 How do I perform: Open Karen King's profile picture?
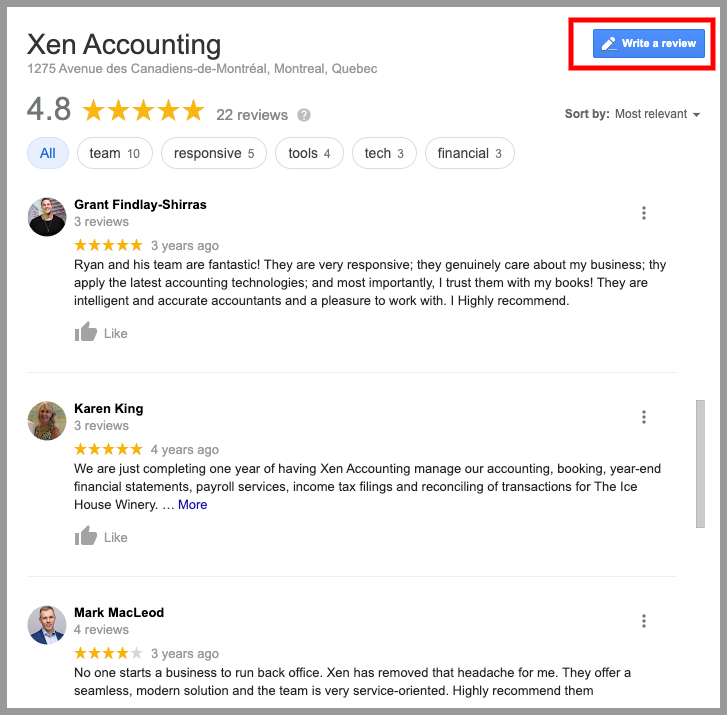[x=47, y=421]
